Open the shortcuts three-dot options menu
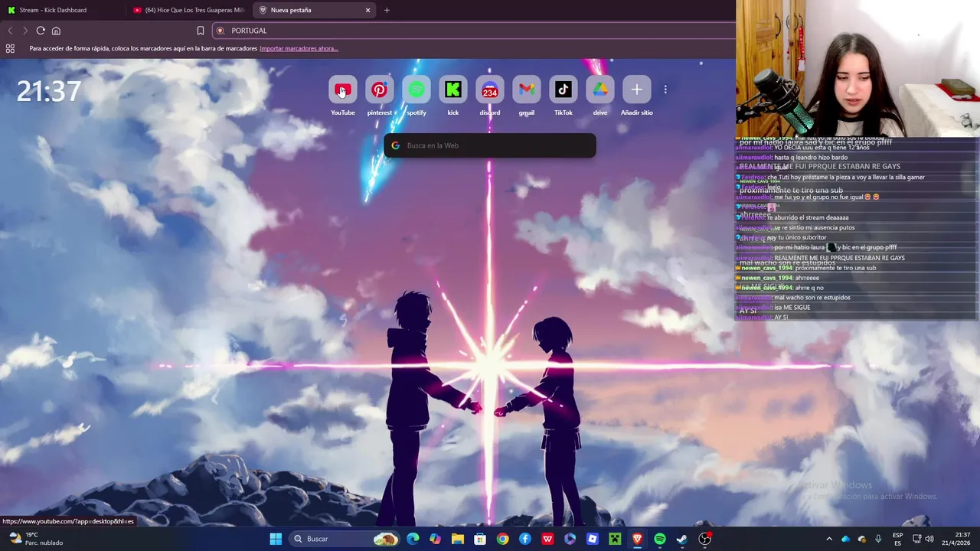 click(x=665, y=90)
